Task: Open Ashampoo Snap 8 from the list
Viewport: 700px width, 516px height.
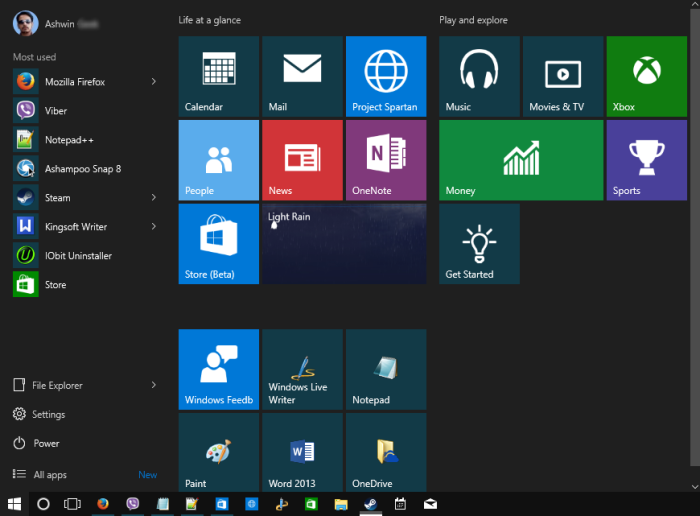Action: 85,169
